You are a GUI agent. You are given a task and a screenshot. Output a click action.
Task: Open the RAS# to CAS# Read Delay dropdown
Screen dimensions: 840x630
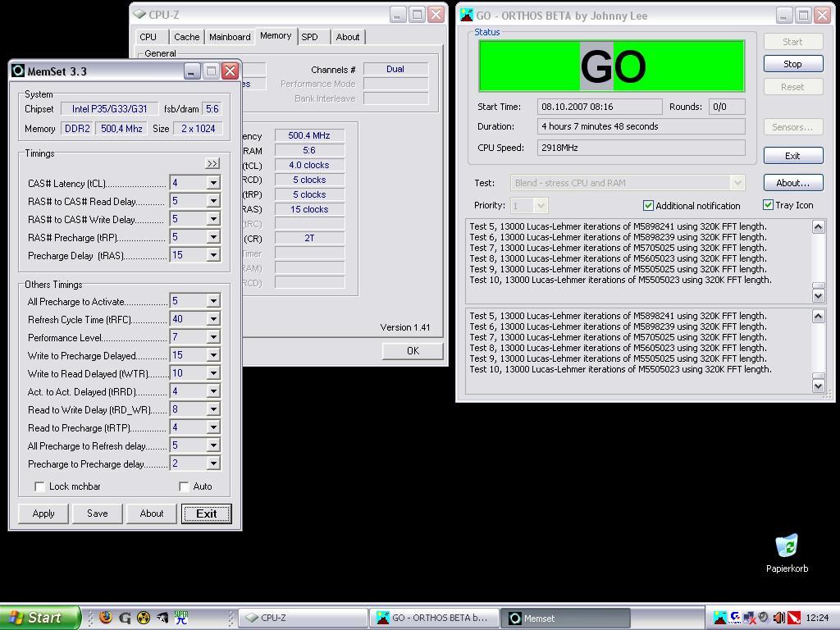(x=213, y=202)
